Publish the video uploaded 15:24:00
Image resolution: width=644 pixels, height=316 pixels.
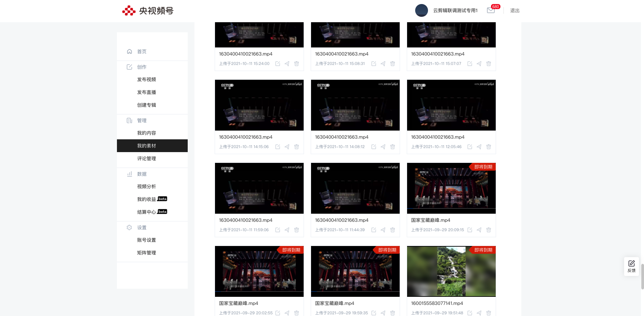pos(287,64)
